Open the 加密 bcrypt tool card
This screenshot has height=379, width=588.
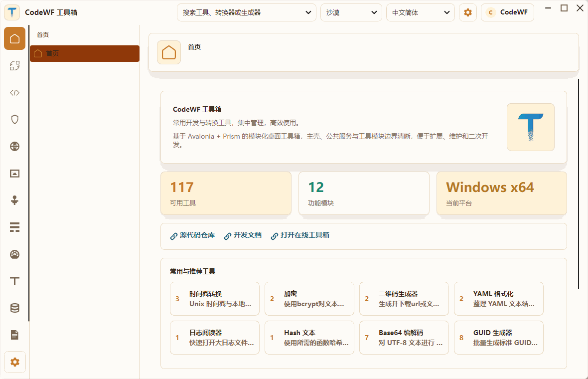pos(309,299)
